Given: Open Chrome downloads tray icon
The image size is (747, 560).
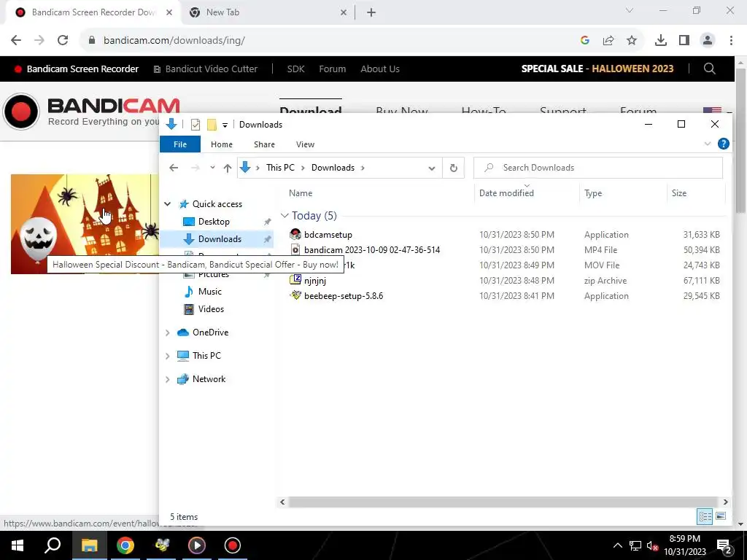Looking at the screenshot, I should 661,41.
